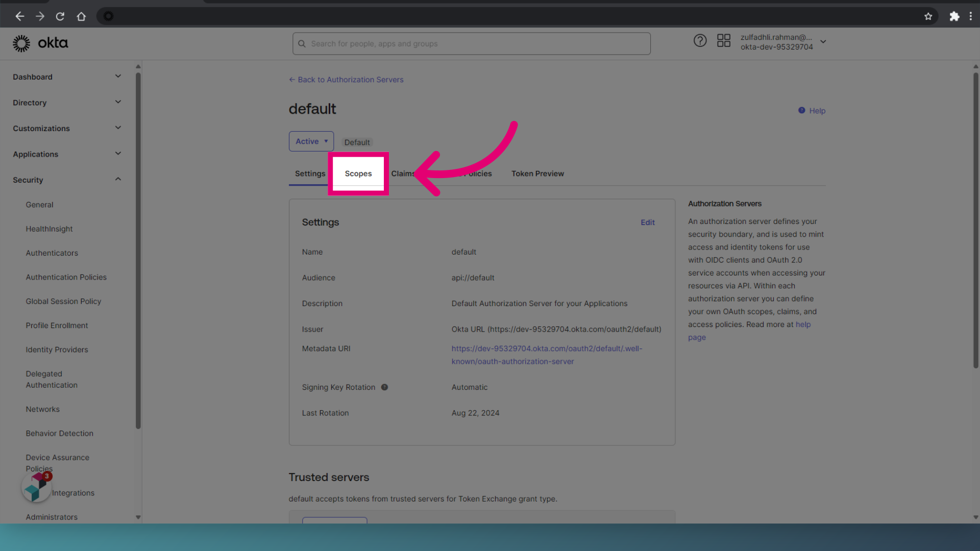
Task: Click the main page scrollbar thumb
Action: [975, 219]
